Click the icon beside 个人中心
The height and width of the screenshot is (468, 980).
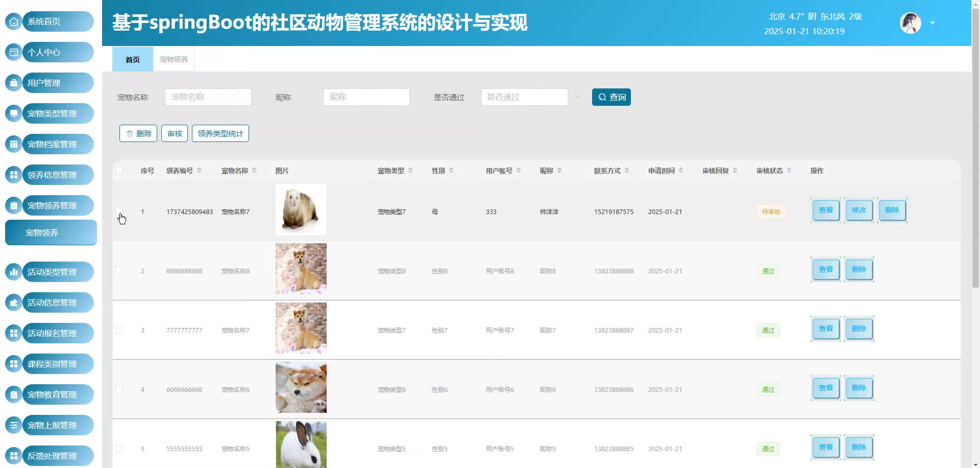(14, 52)
